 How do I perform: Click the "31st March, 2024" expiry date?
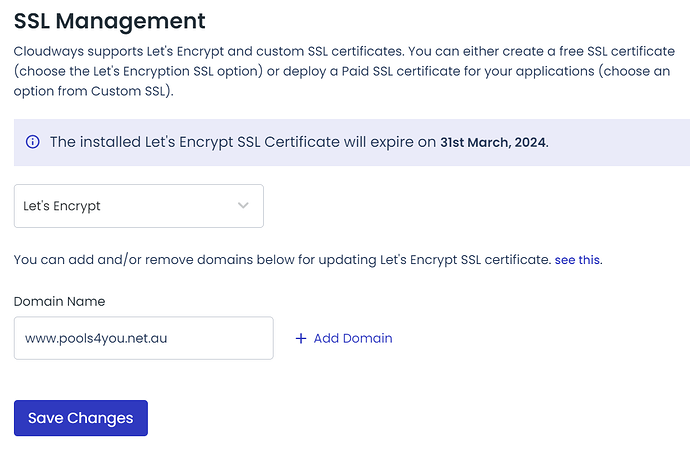(x=493, y=142)
